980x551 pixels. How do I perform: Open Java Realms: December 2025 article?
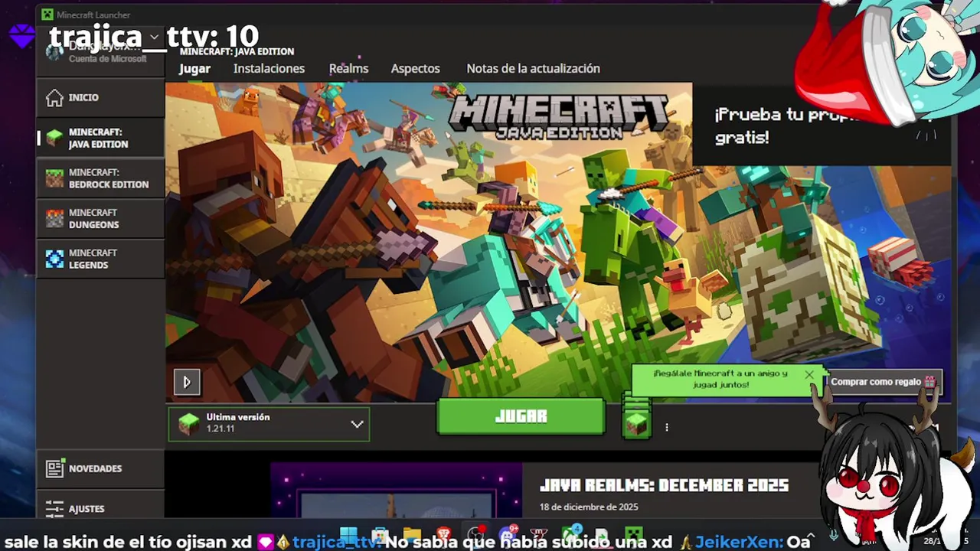tap(664, 485)
